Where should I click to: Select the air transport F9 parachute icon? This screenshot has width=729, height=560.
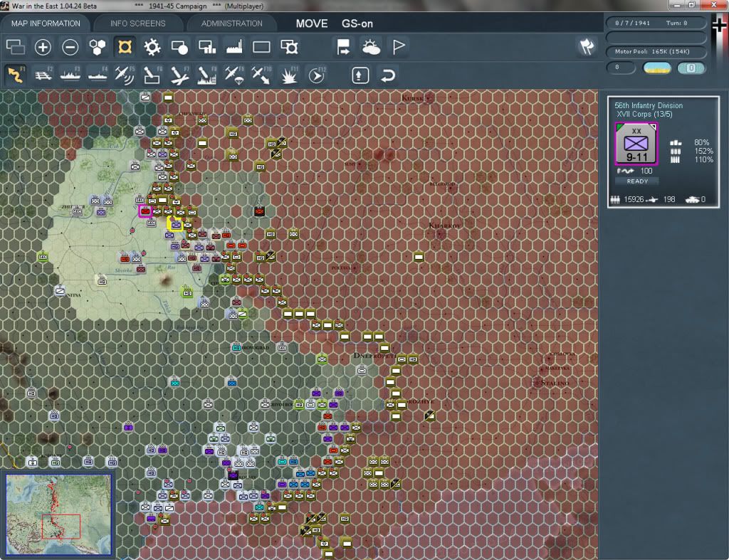coord(234,75)
